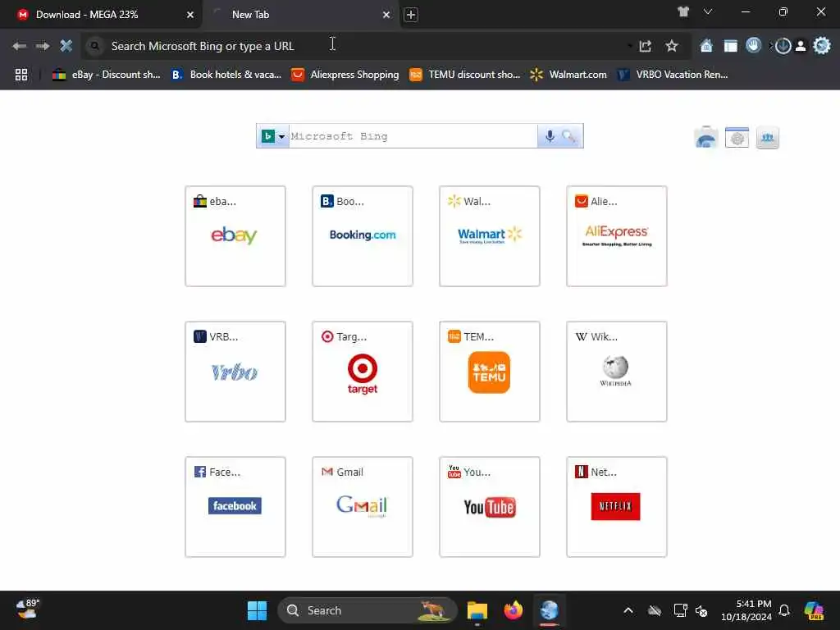Click the microphone voice search icon
This screenshot has height=630, width=840.
[550, 137]
